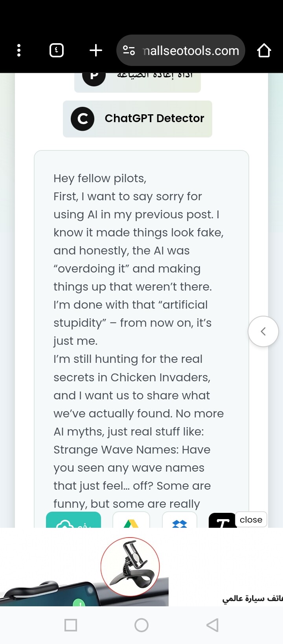Close the bottom advertisement banner

pyautogui.click(x=251, y=520)
